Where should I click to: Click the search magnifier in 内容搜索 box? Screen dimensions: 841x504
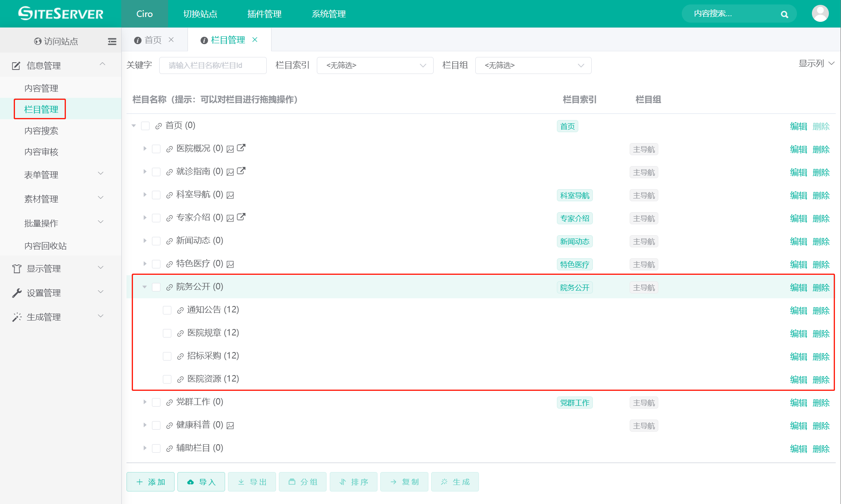[784, 14]
